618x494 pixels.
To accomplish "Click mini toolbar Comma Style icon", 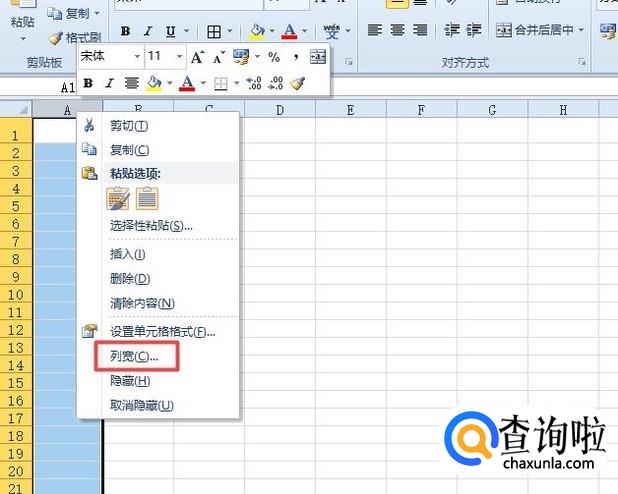I will tap(296, 58).
